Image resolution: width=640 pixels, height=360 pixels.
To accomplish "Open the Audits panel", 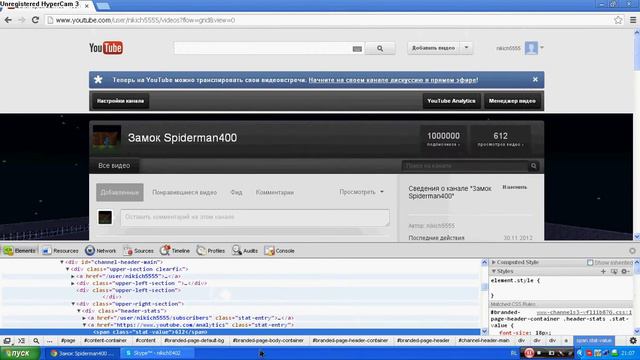I will [x=245, y=251].
